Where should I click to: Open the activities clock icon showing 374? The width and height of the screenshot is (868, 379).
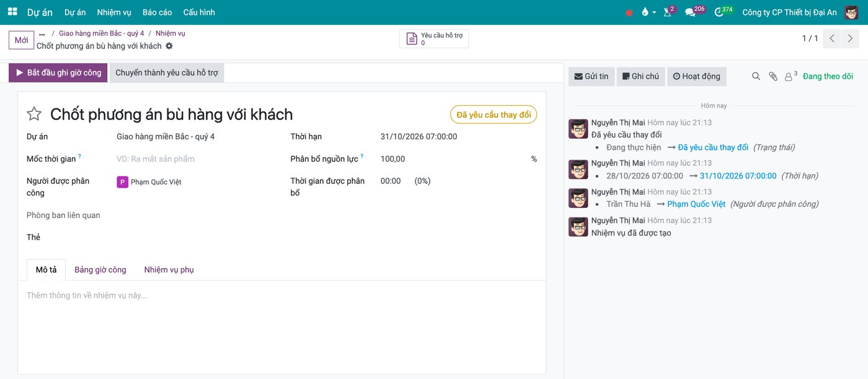[723, 12]
